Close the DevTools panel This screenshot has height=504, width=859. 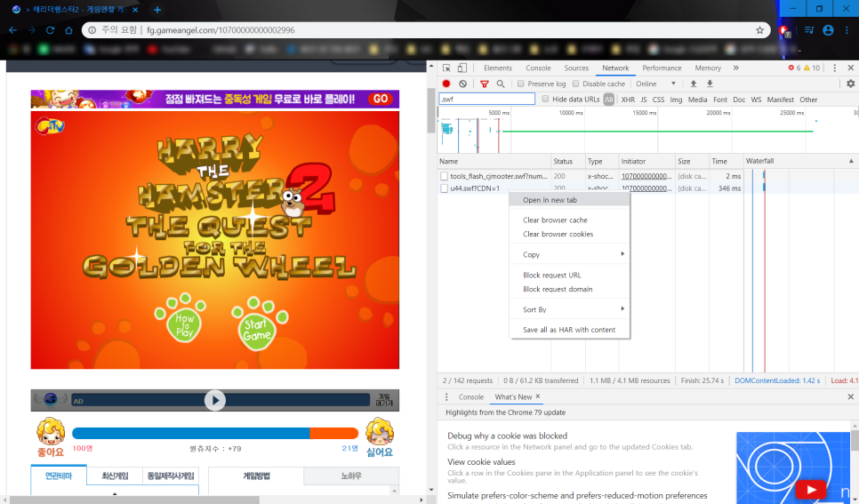coord(850,68)
